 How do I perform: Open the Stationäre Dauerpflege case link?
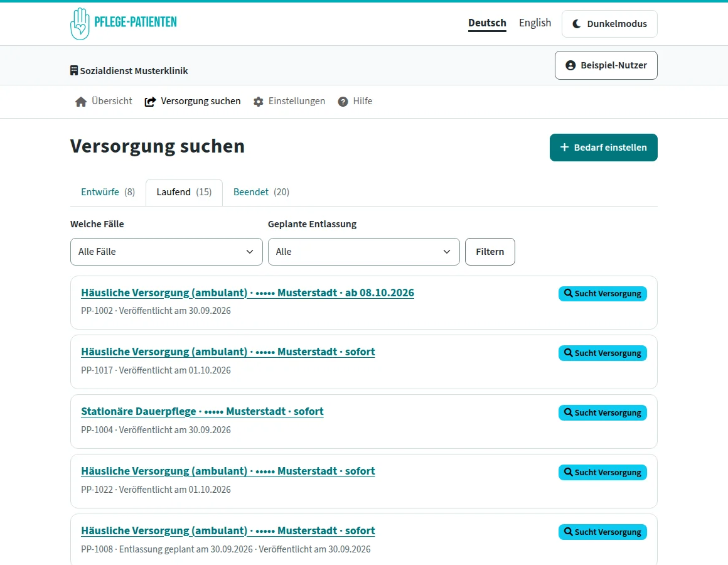(202, 412)
